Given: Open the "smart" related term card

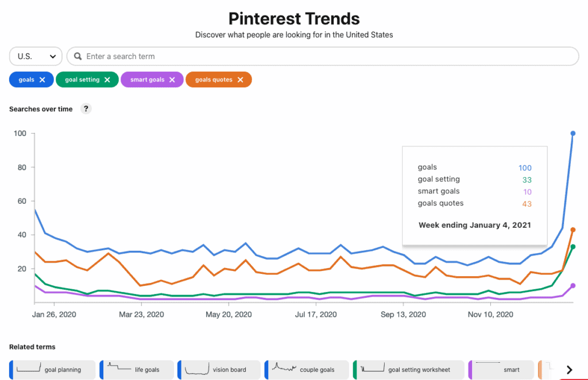Looking at the screenshot, I should point(501,370).
